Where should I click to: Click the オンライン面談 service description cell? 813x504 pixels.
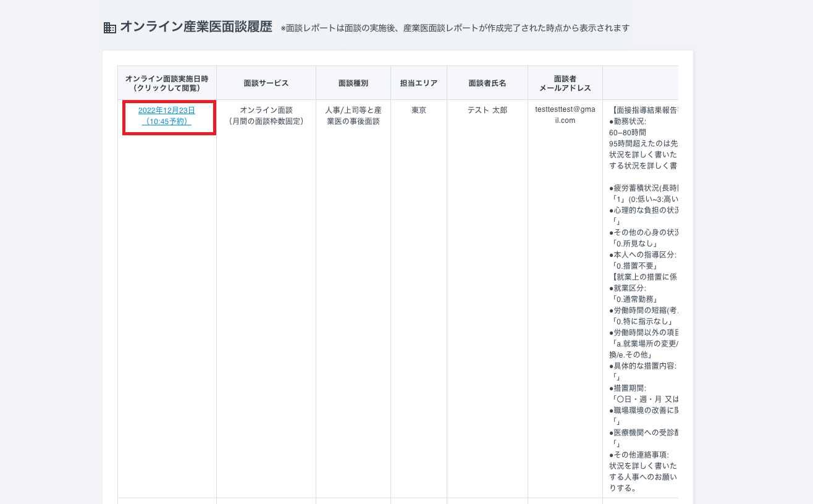point(266,110)
